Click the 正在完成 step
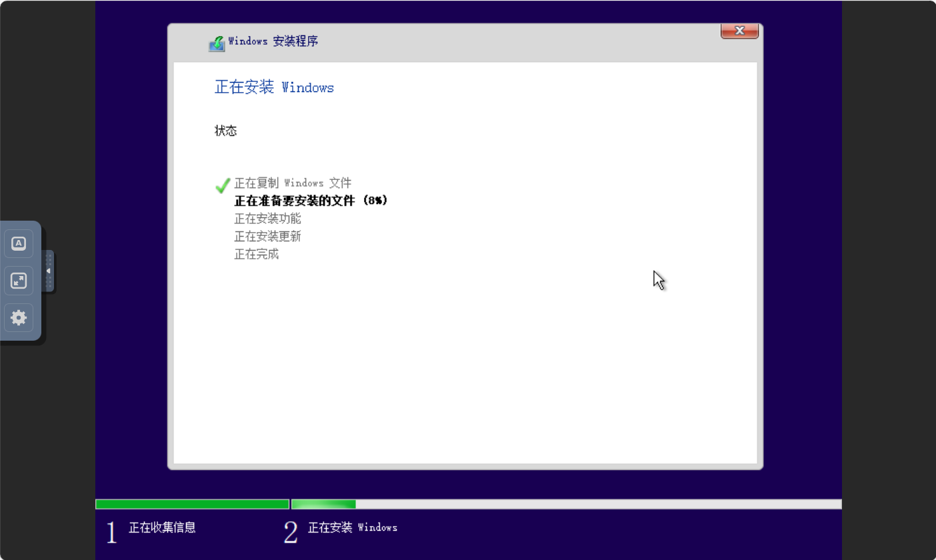 tap(256, 254)
